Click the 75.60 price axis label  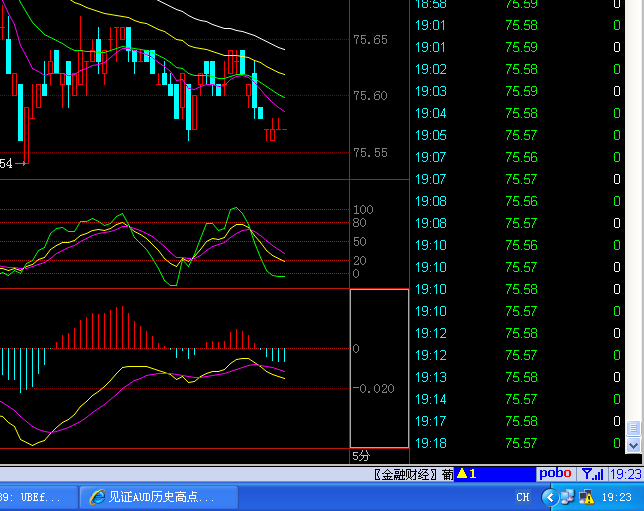[x=369, y=96]
